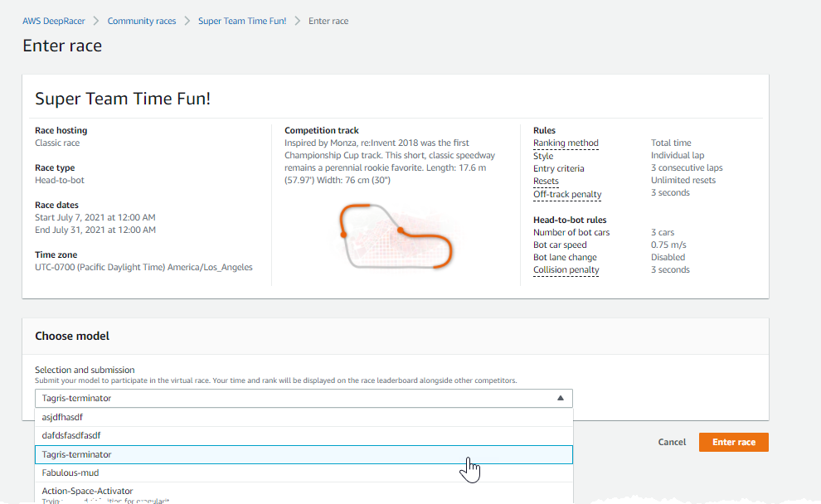The height and width of the screenshot is (504, 821).
Task: Open AWS DeepRacer from the breadcrumb
Action: coord(53,21)
